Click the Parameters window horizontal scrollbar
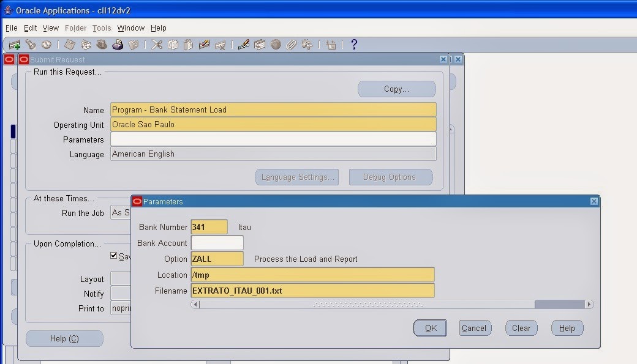The height and width of the screenshot is (364, 637). [x=367, y=304]
